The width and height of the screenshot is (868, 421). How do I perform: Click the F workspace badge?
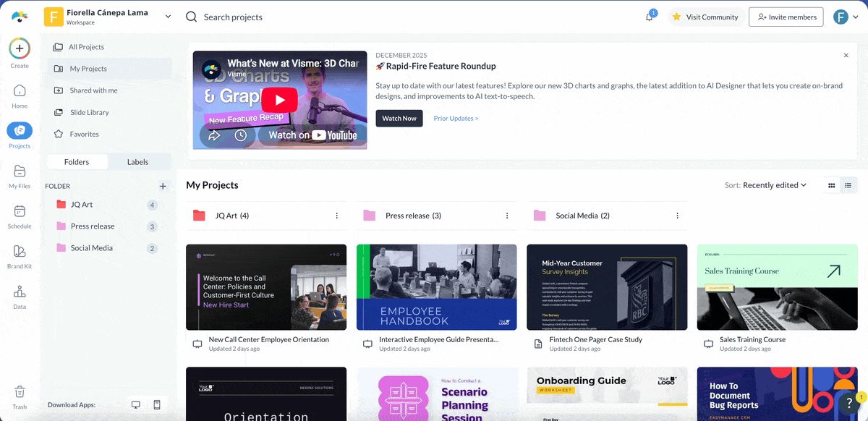tap(54, 17)
